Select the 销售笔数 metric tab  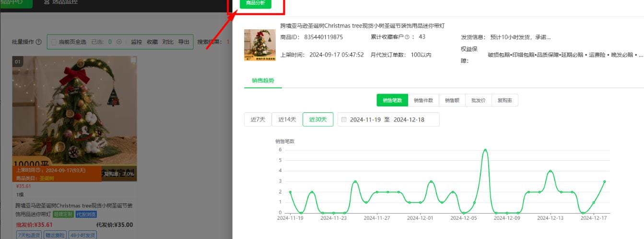click(392, 100)
